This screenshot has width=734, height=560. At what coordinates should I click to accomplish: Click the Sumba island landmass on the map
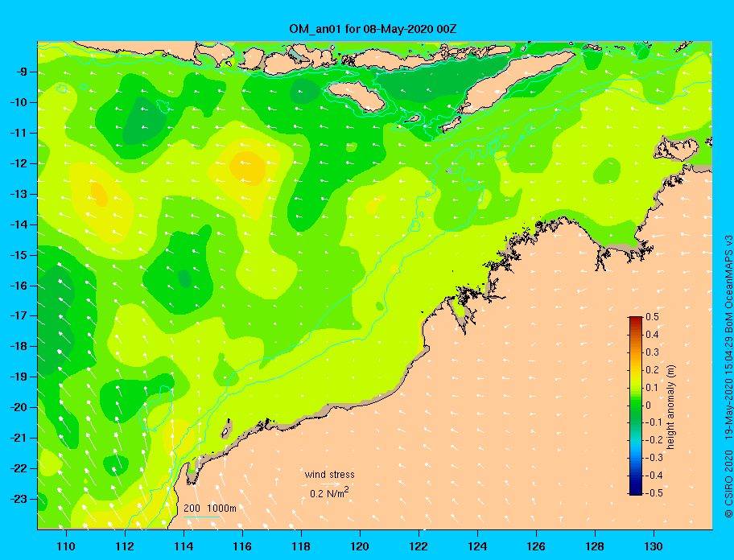[x=358, y=95]
